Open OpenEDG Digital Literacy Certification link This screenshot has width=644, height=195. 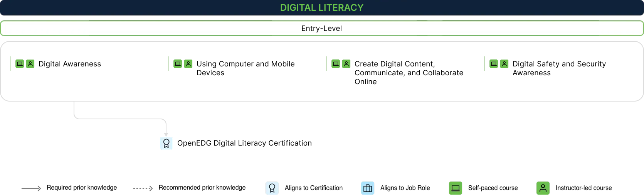244,143
